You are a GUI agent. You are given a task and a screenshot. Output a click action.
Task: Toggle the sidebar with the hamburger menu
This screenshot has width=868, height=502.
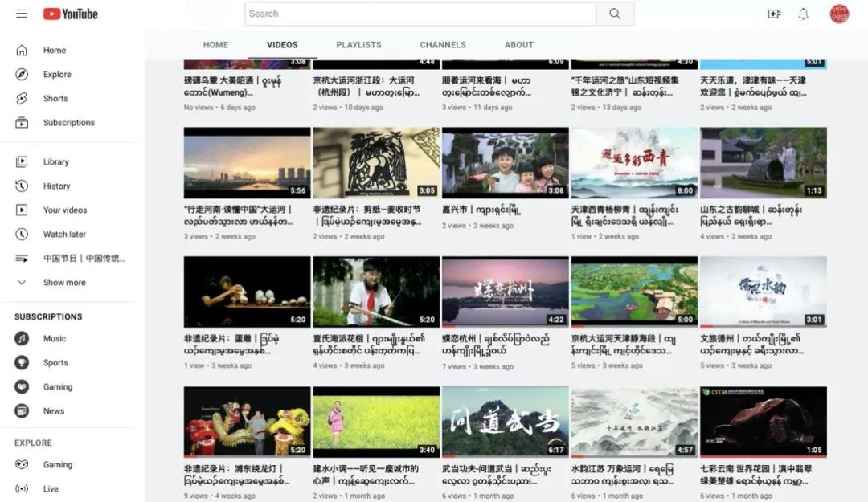pos(22,14)
